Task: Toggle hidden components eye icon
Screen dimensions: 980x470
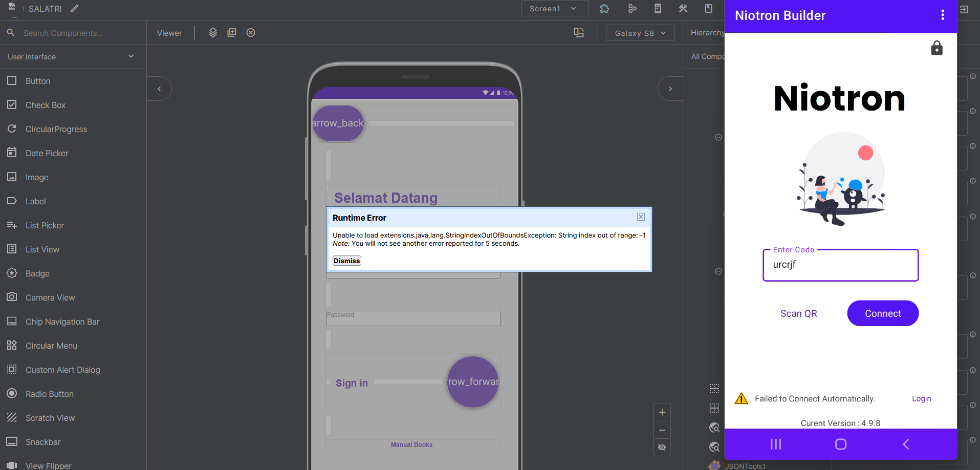Action: coord(662,447)
